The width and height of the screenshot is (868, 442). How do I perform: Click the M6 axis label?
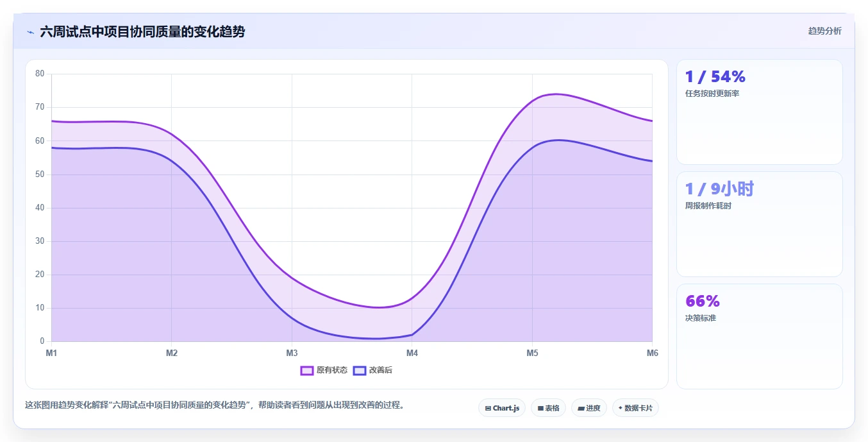tap(652, 353)
